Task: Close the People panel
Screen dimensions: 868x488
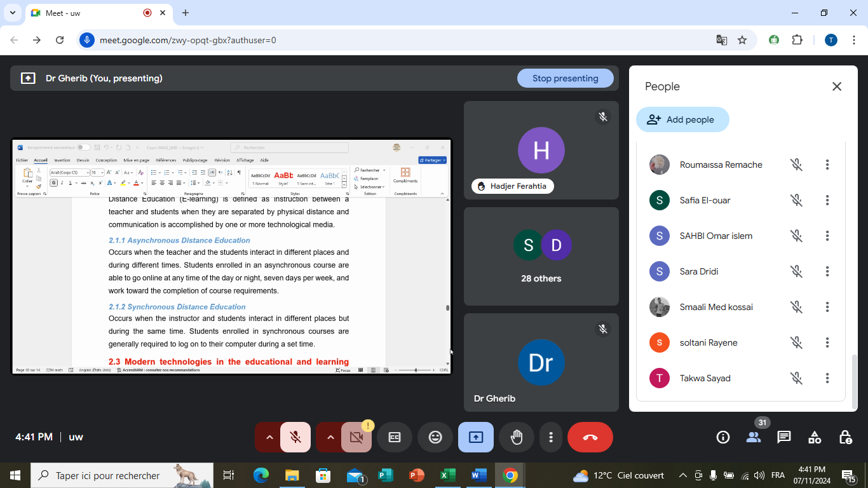Action: tap(837, 86)
